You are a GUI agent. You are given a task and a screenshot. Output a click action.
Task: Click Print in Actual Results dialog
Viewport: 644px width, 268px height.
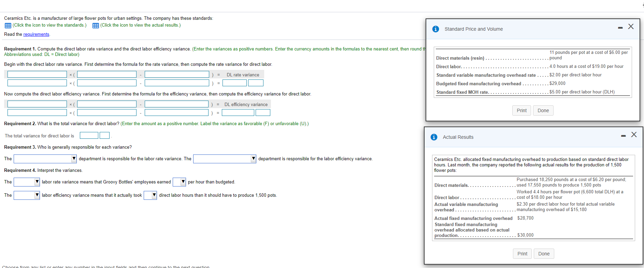coord(522,254)
